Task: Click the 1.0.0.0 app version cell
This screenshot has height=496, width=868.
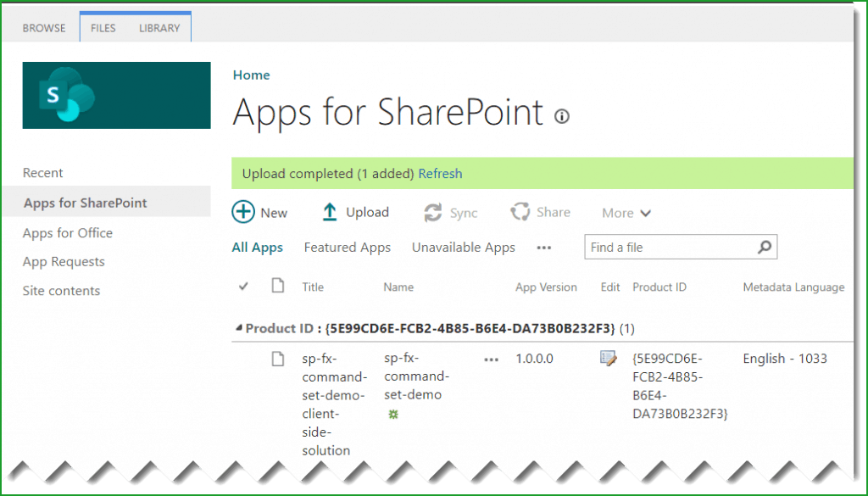Action: (x=534, y=359)
